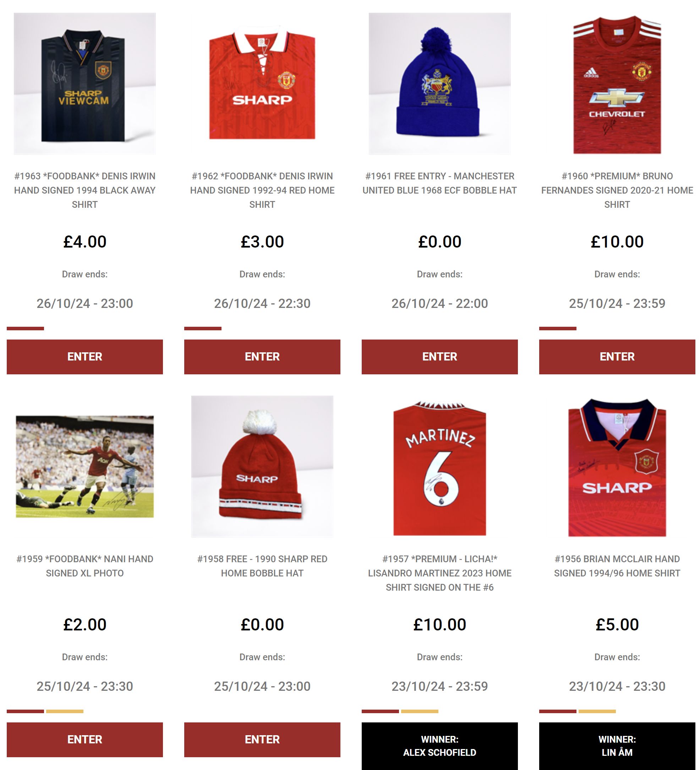Click ENTER for the #1962 red home shirt draw
The width and height of the screenshot is (700, 770).
point(262,357)
